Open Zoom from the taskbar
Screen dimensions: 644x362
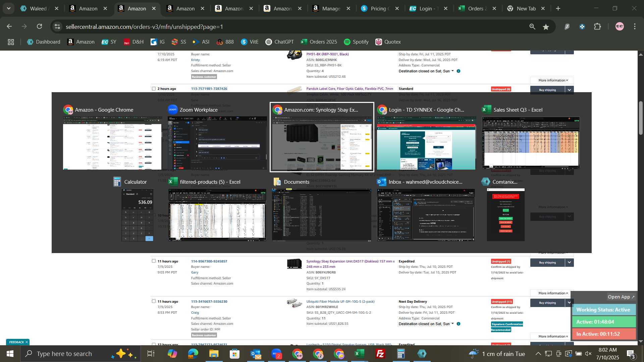(276, 354)
